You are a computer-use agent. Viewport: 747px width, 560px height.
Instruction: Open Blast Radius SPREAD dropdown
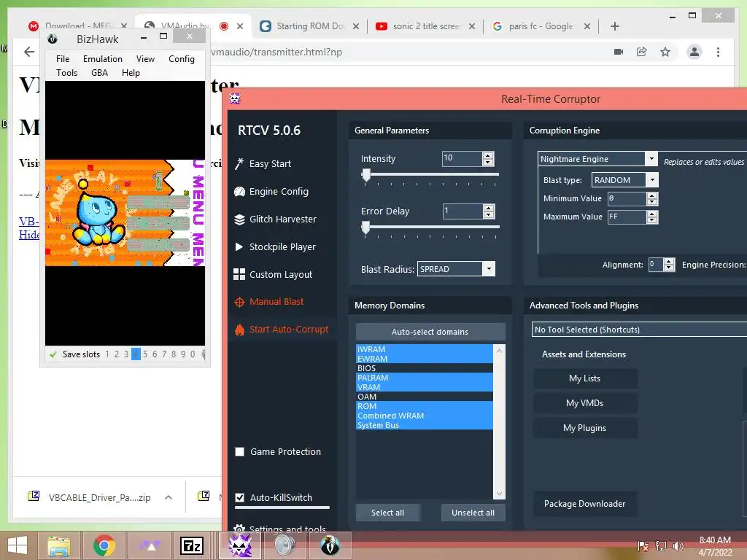pos(488,269)
